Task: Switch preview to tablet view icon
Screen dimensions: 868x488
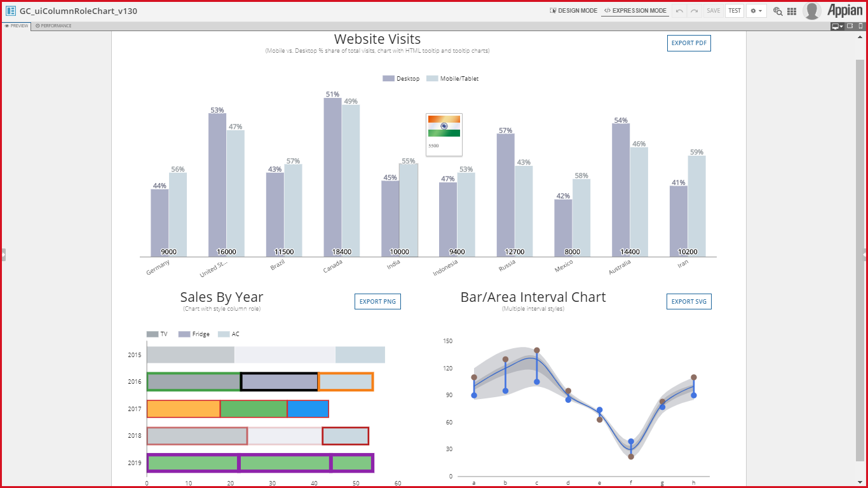Action: pyautogui.click(x=850, y=26)
